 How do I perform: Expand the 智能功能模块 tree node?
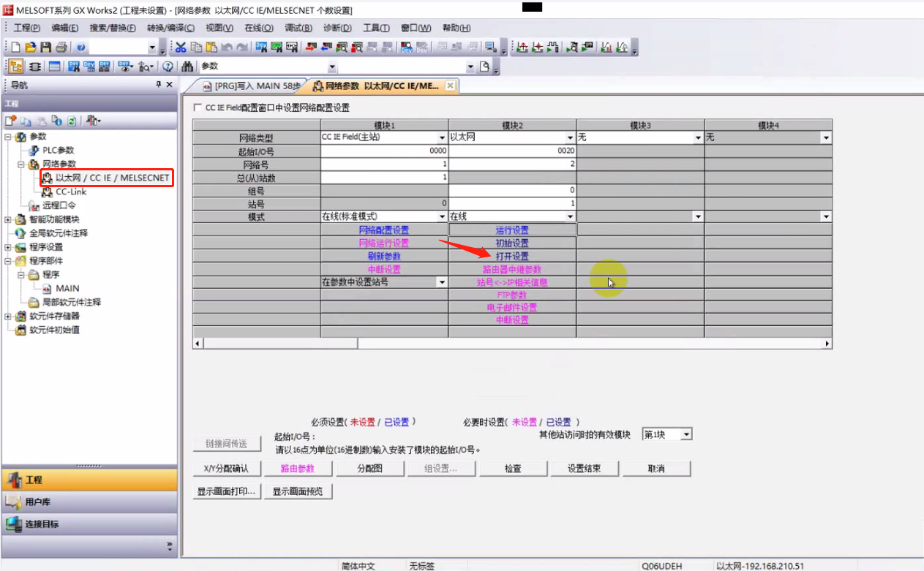click(x=8, y=219)
